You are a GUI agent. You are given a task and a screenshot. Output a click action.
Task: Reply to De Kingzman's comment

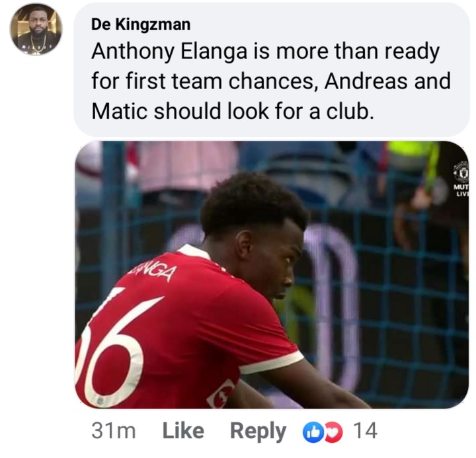258,432
